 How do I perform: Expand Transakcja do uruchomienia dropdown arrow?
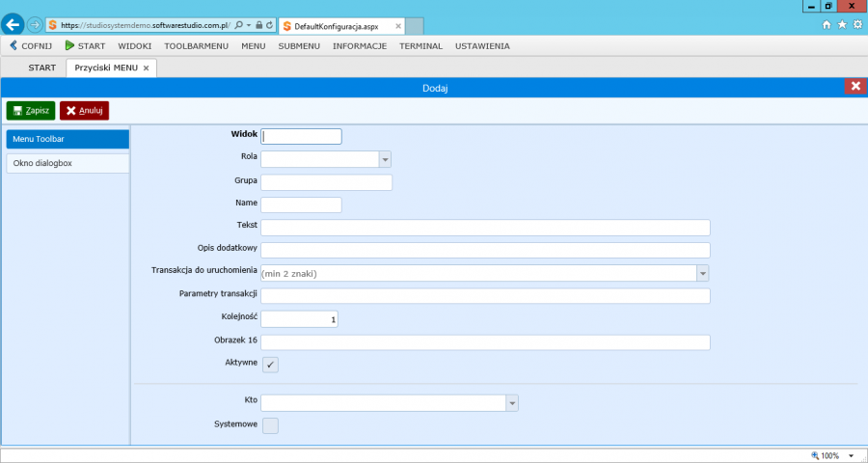tap(703, 273)
